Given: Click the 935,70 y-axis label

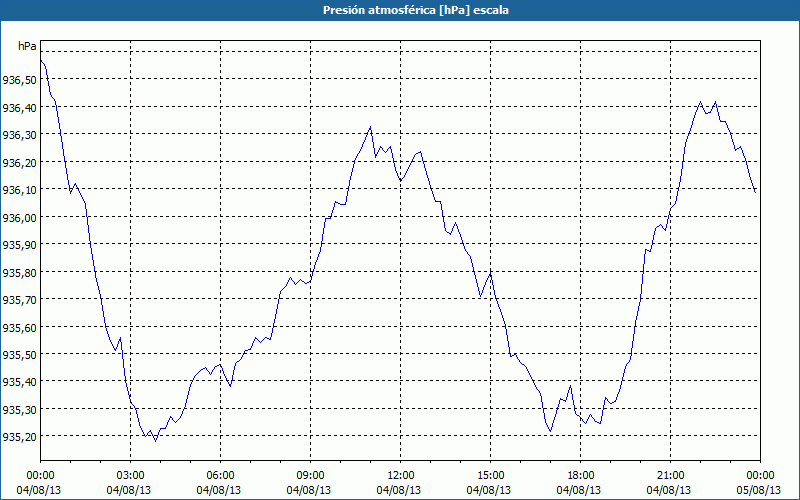Looking at the screenshot, I should click(x=19, y=299).
